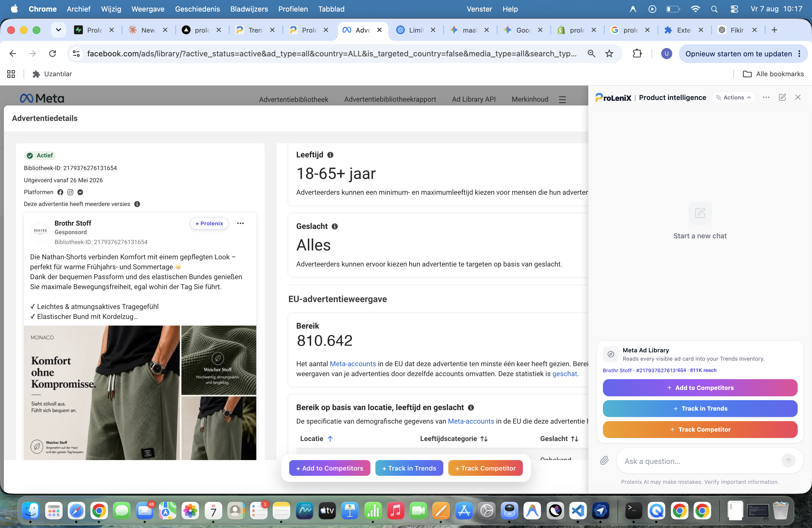Open site information icon in address bar

coord(77,54)
